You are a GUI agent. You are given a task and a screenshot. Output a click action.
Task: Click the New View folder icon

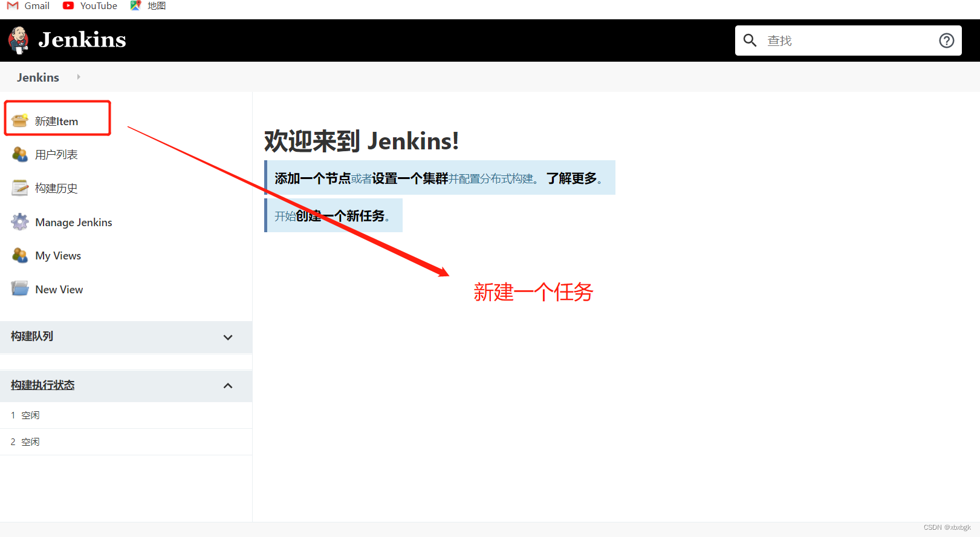pyautogui.click(x=20, y=289)
